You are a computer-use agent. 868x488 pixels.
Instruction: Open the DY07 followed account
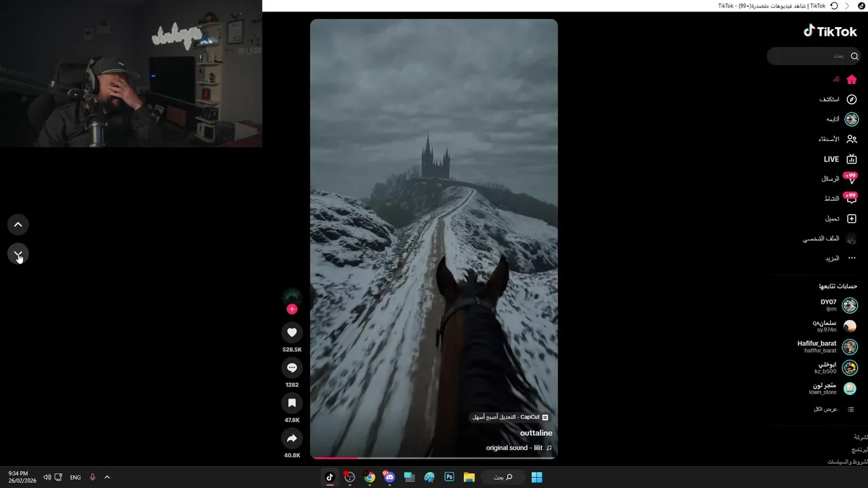tap(838, 305)
